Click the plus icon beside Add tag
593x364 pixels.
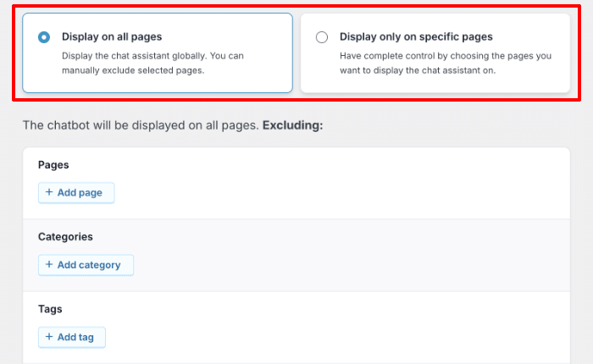(x=49, y=336)
